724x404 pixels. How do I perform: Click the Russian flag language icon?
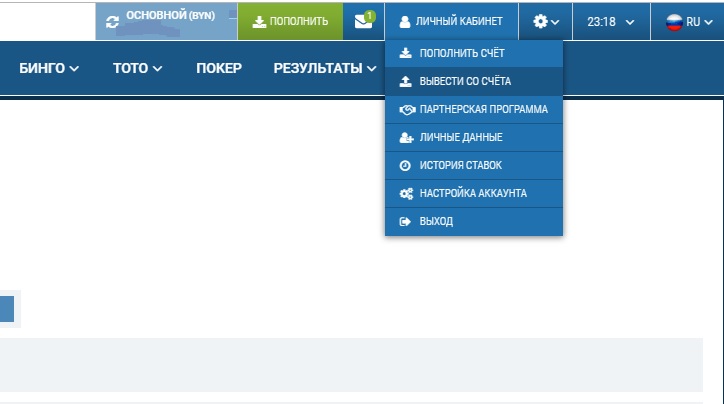[x=674, y=21]
